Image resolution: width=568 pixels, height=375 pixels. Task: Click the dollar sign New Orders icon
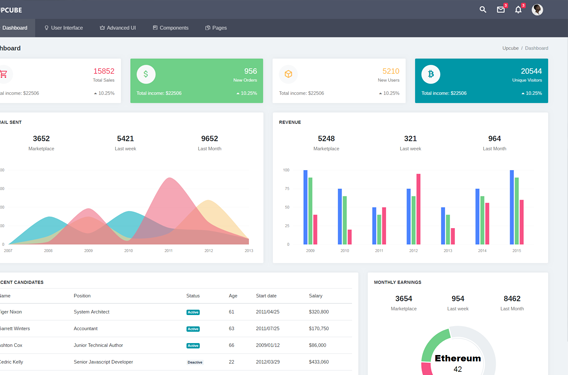(x=146, y=74)
